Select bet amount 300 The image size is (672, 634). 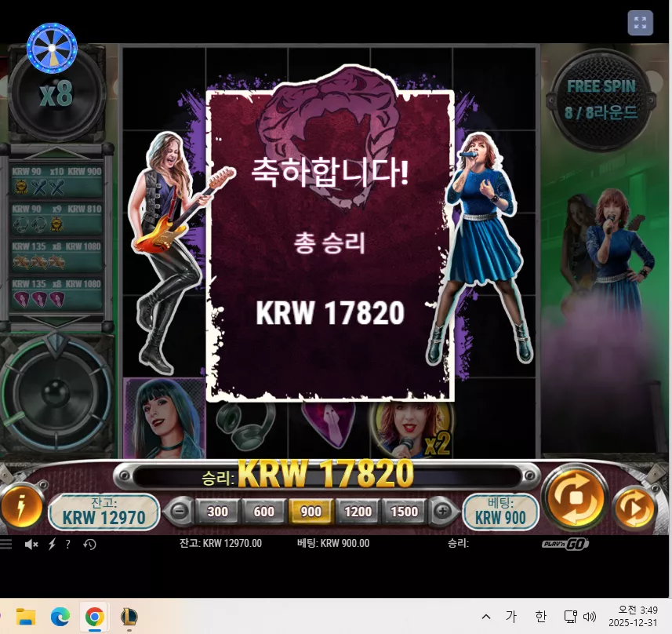218,512
